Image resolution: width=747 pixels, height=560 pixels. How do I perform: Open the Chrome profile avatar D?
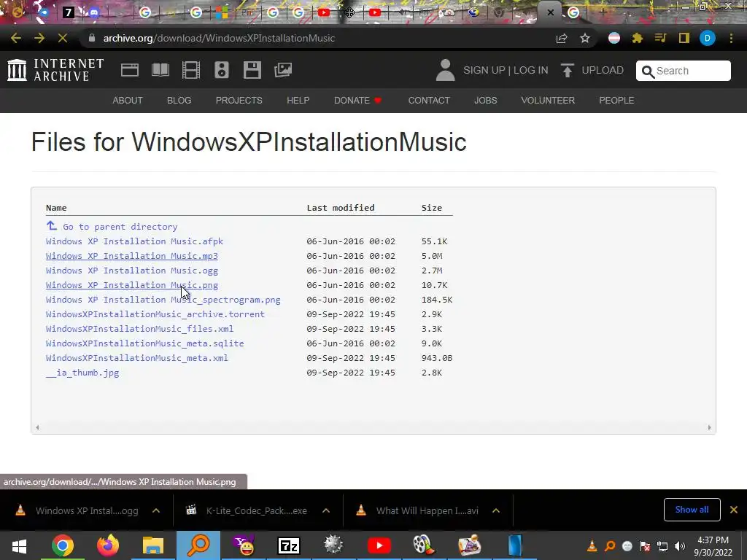[x=708, y=38]
